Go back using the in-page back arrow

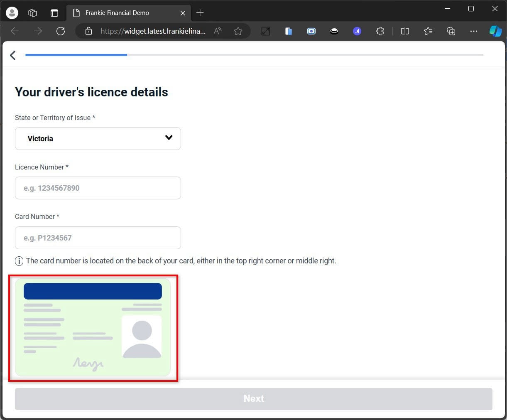point(12,55)
